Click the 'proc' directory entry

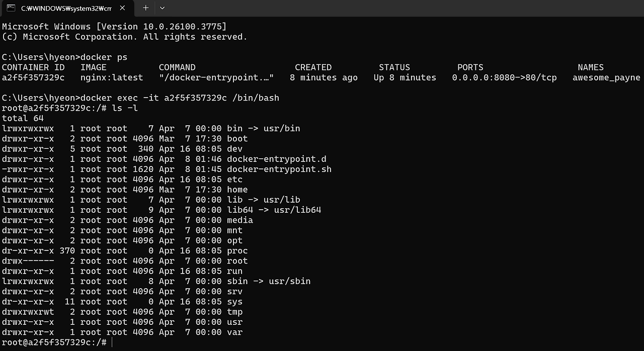pos(237,250)
